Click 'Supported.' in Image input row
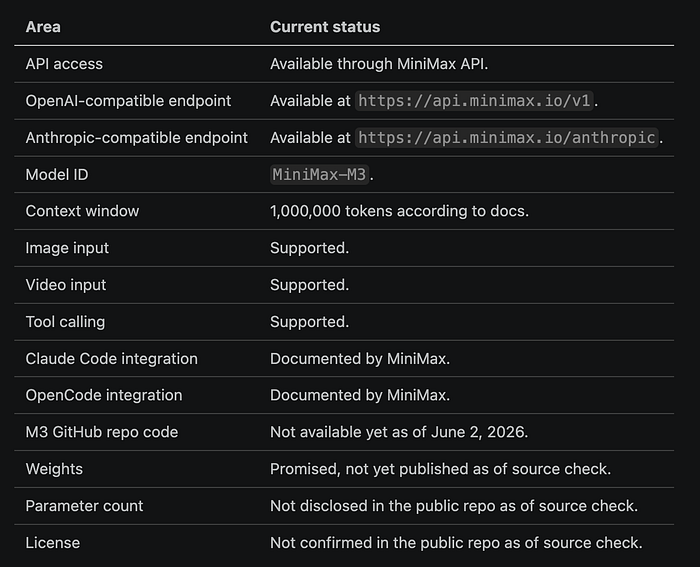 (309, 248)
